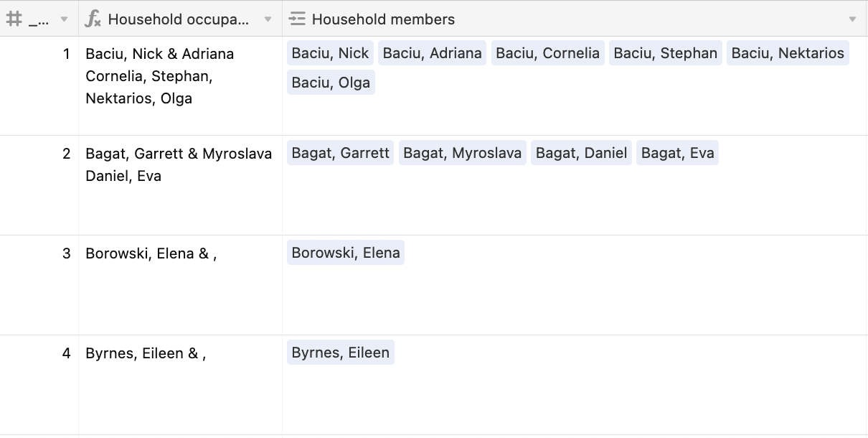
Task: Click the Bagat, Myroslava record chip
Action: coord(462,153)
